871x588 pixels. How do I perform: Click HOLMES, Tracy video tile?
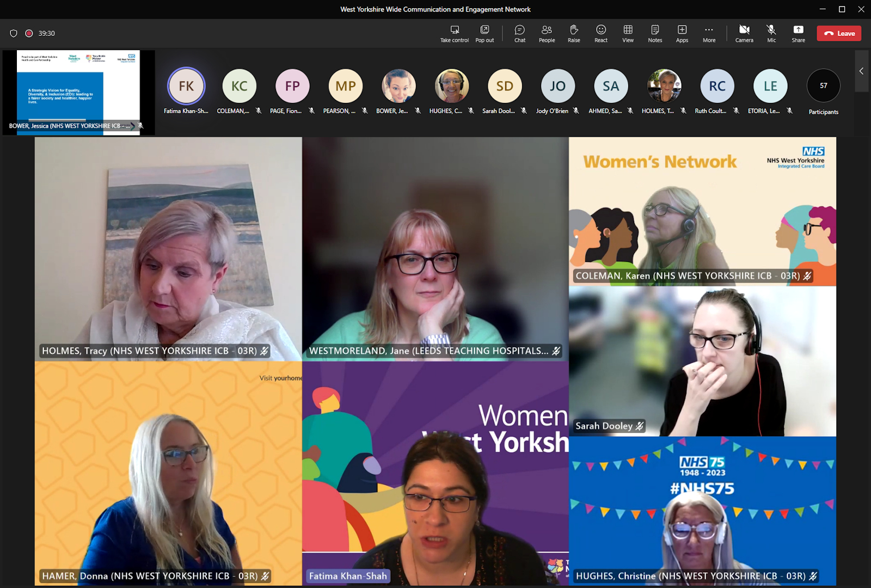pyautogui.click(x=168, y=249)
